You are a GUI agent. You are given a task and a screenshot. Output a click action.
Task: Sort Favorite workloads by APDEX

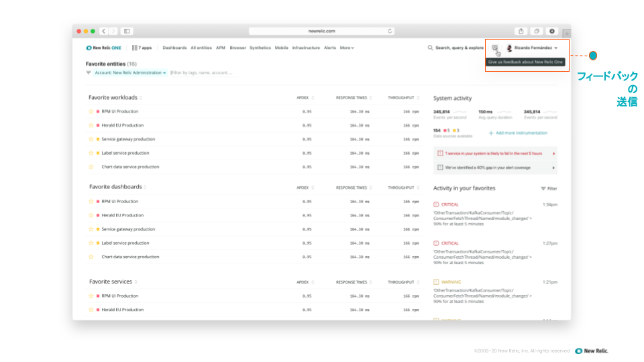(x=305, y=98)
